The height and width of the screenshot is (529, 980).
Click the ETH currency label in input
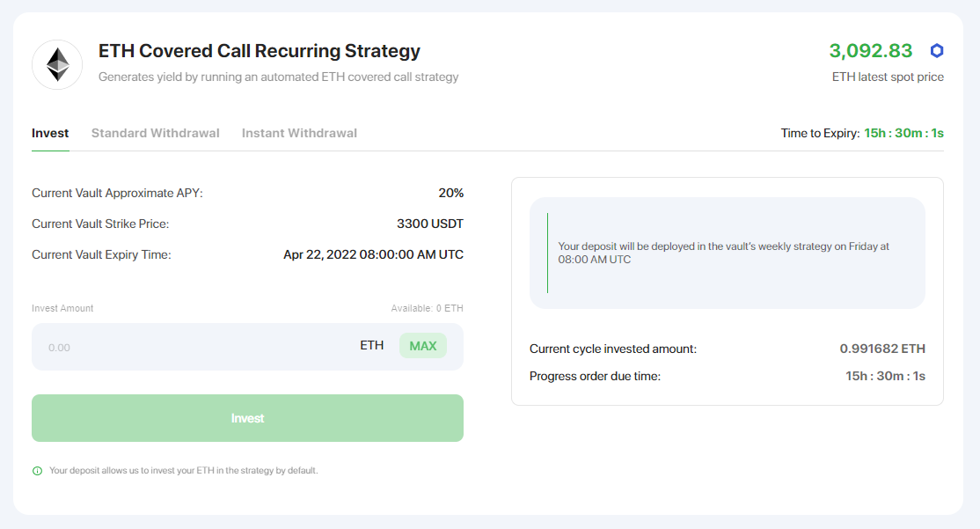tap(372, 346)
